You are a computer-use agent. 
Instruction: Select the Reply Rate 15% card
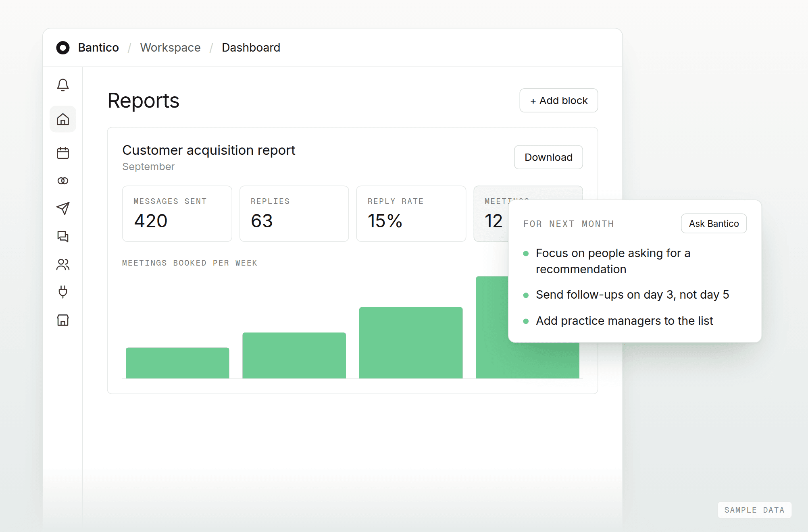pos(411,214)
